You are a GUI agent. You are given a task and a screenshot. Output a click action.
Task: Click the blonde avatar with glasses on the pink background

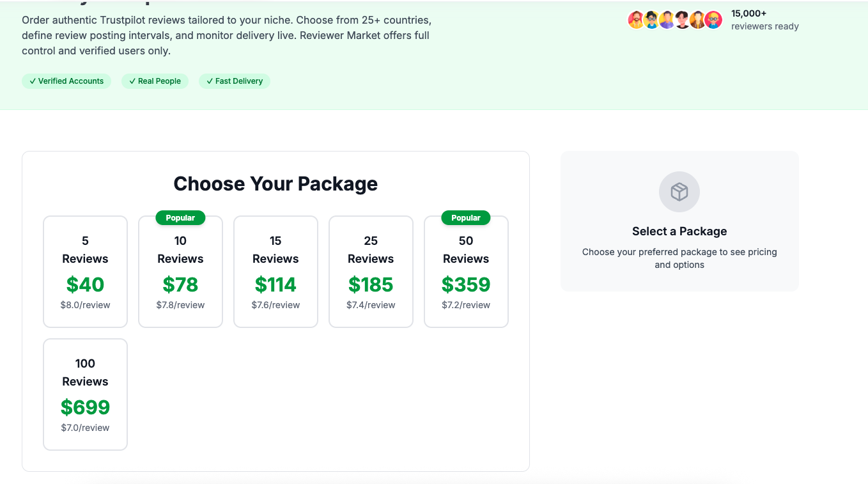[x=713, y=20]
